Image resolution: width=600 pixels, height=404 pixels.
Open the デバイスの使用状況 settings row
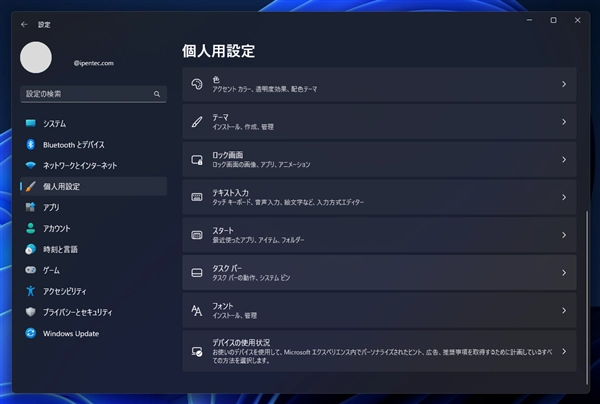coord(379,351)
